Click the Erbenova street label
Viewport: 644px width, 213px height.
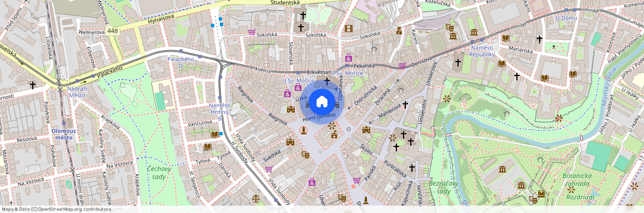point(90,58)
